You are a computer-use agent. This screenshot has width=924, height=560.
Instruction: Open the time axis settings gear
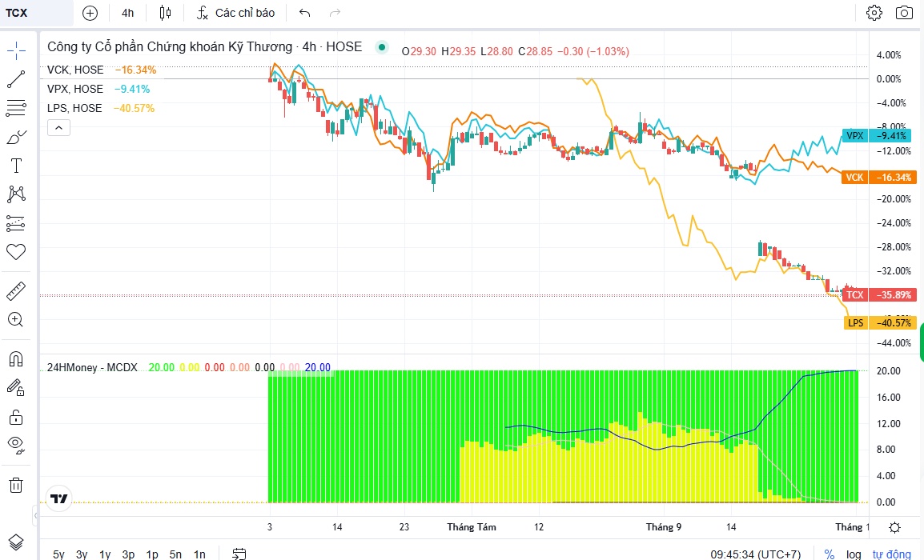pos(894,527)
